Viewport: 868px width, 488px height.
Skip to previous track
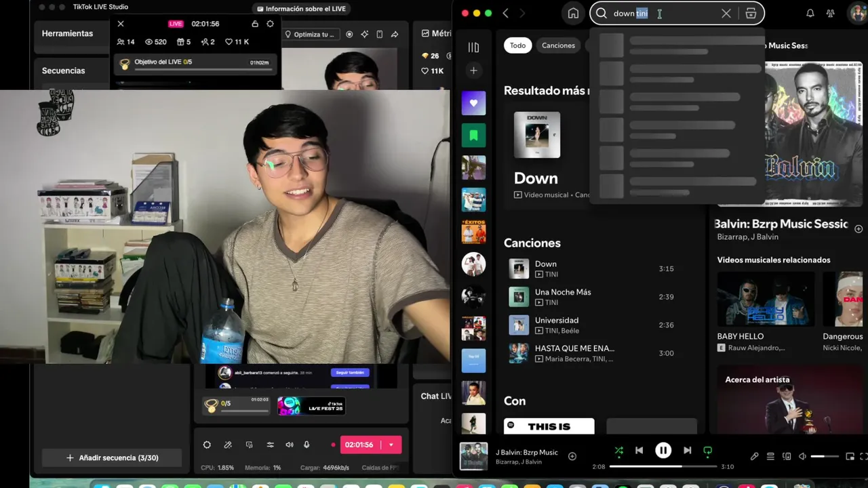point(639,450)
